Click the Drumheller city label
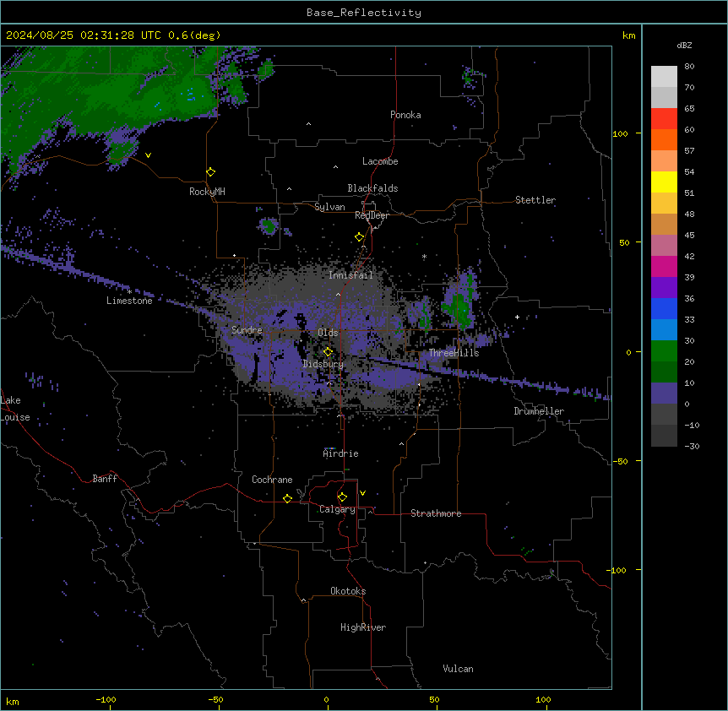This screenshot has width=728, height=711. click(539, 411)
